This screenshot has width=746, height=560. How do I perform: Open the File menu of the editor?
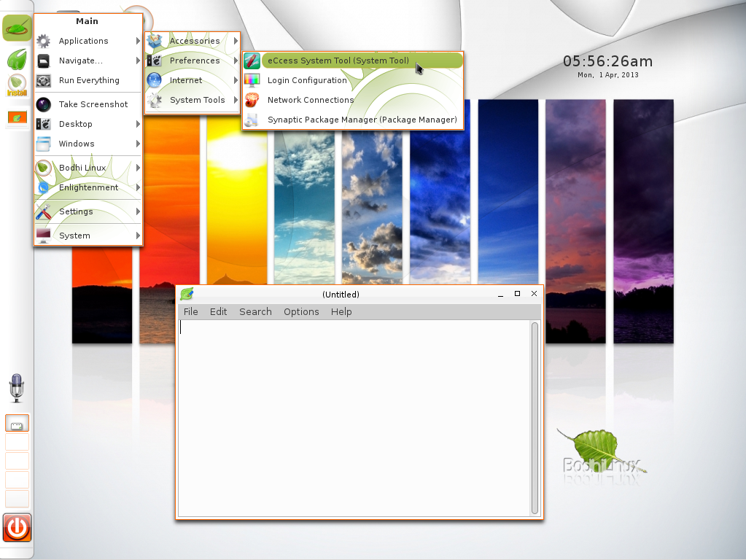pos(190,311)
